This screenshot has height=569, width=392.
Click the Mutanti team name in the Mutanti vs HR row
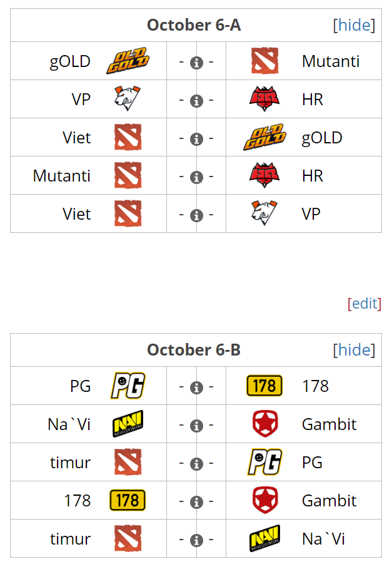click(62, 176)
